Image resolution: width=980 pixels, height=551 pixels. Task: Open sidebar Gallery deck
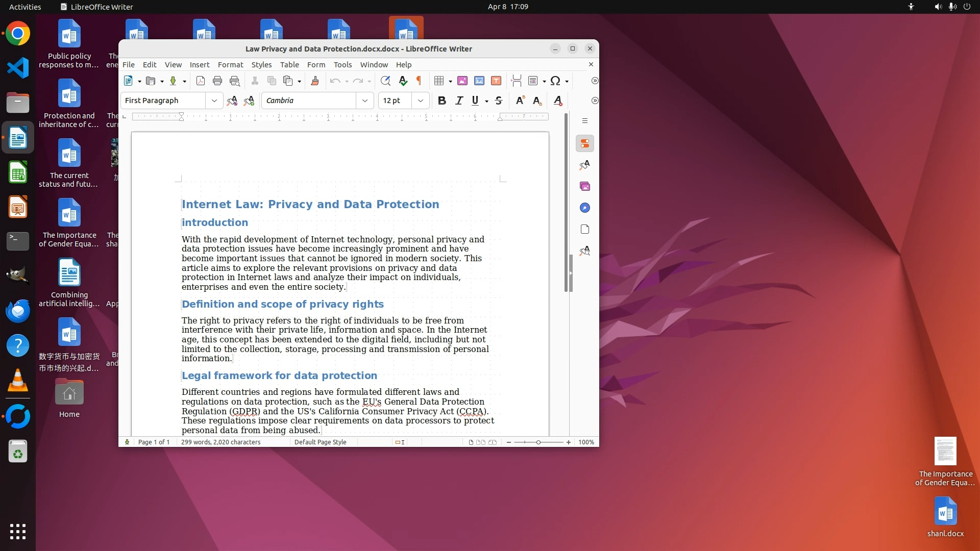[585, 186]
